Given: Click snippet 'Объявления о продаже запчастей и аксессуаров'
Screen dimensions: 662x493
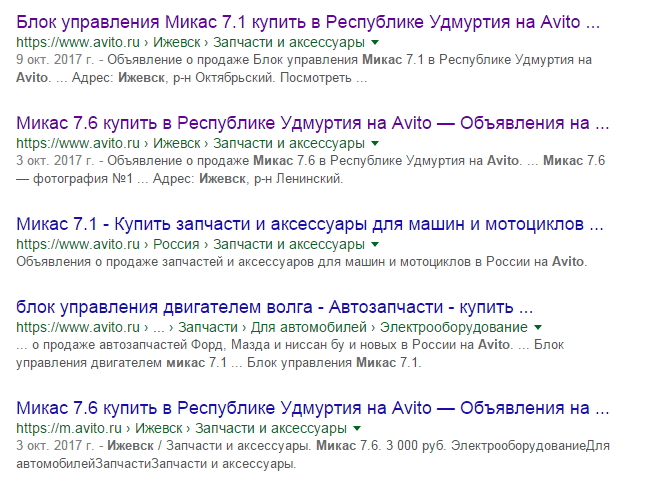Looking at the screenshot, I should pos(301,262).
